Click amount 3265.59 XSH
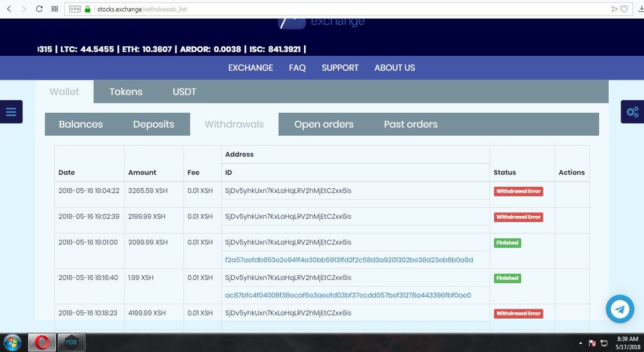 click(x=148, y=191)
